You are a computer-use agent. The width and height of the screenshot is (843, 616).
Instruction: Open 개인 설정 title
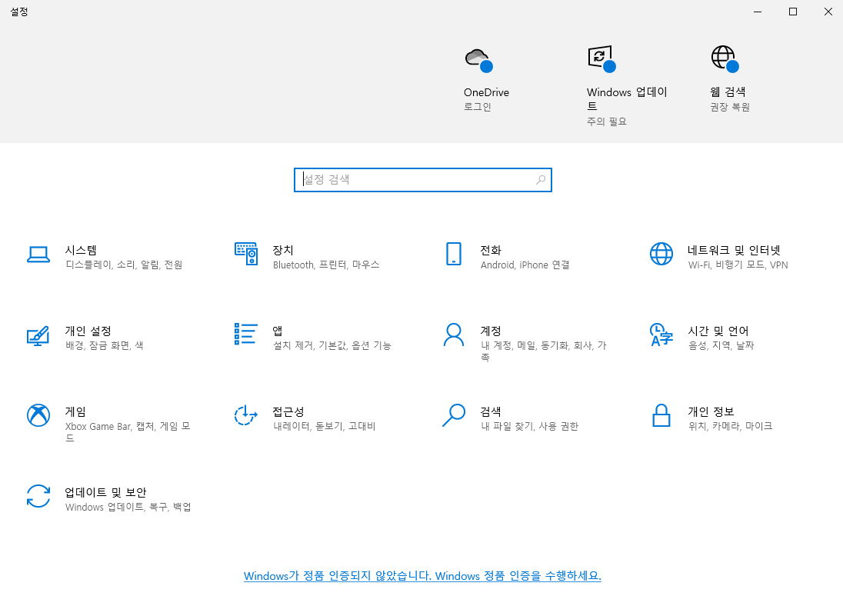88,331
